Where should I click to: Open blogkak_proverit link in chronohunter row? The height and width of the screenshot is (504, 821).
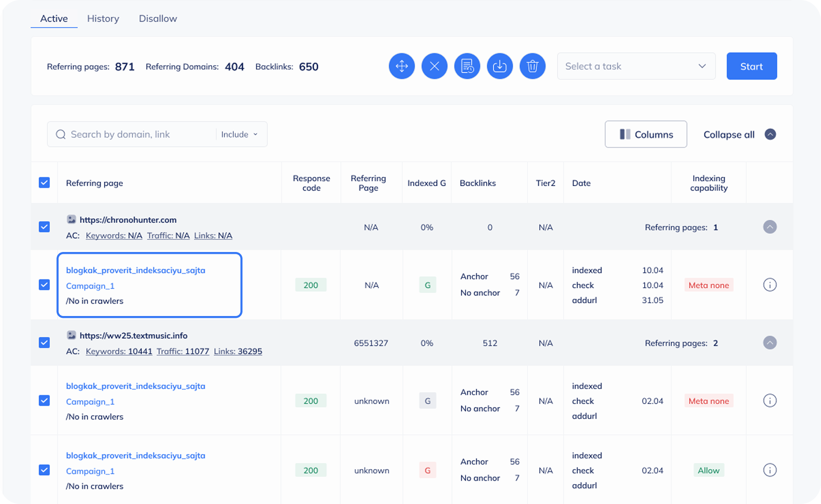tap(135, 270)
